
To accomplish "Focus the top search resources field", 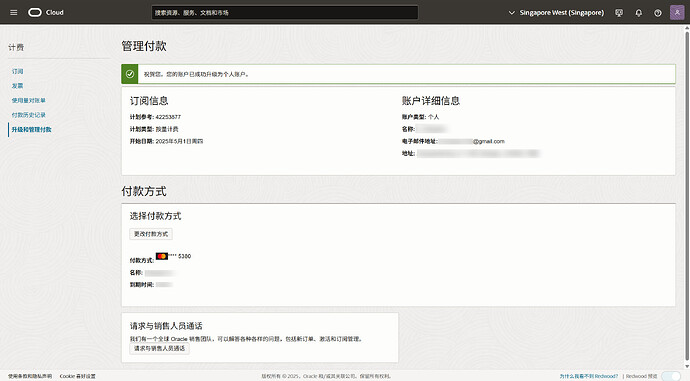I will [x=285, y=12].
